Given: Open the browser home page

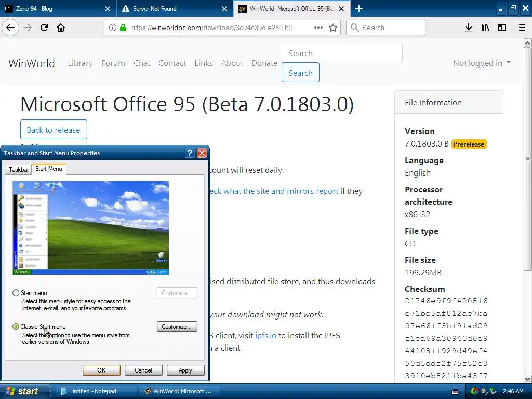Looking at the screenshot, I should tap(61, 28).
